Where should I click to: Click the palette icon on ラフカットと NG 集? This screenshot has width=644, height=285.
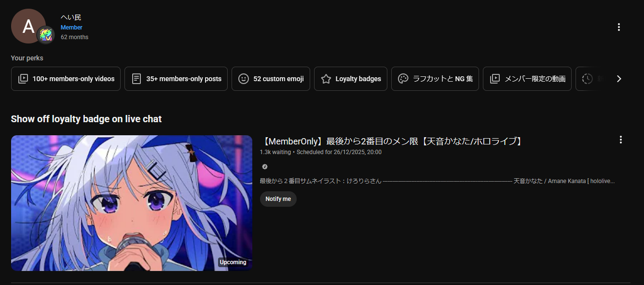[x=403, y=79]
